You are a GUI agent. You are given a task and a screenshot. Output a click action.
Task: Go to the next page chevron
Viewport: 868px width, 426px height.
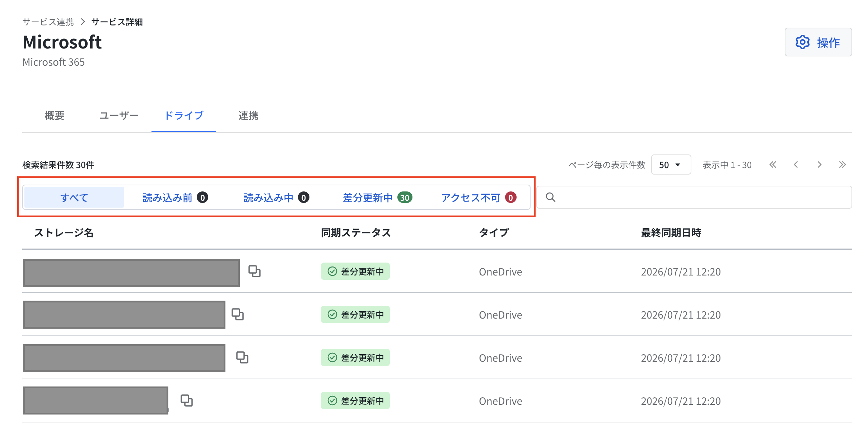click(819, 165)
